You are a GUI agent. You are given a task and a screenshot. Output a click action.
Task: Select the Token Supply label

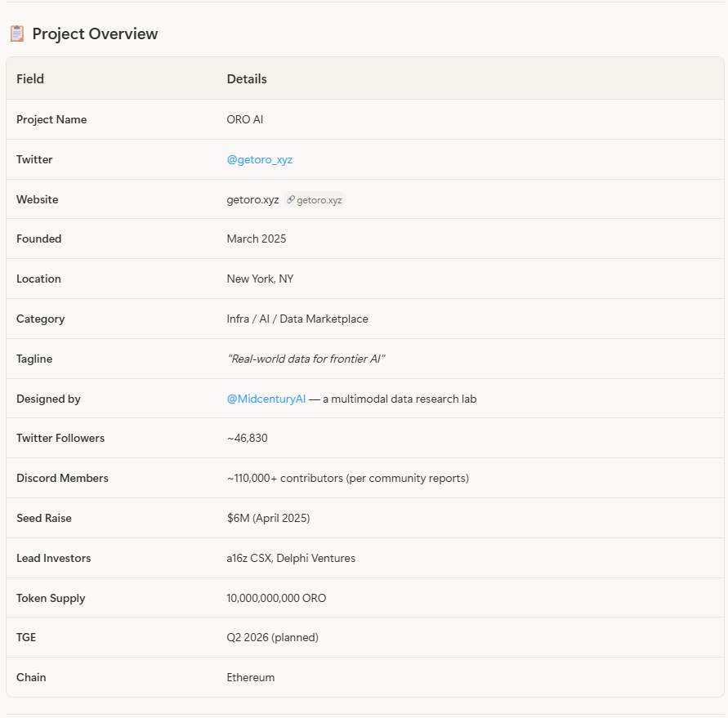pyautogui.click(x=51, y=598)
